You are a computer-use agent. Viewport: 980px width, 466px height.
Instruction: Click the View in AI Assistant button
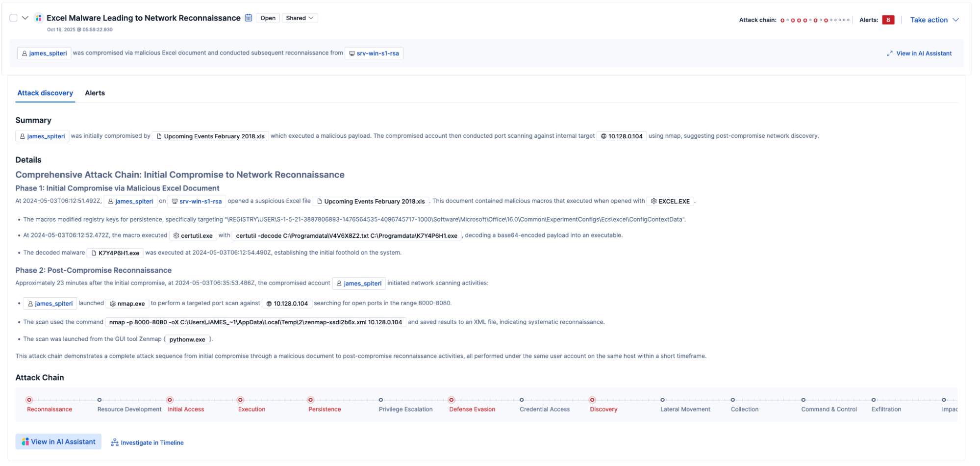[58, 441]
